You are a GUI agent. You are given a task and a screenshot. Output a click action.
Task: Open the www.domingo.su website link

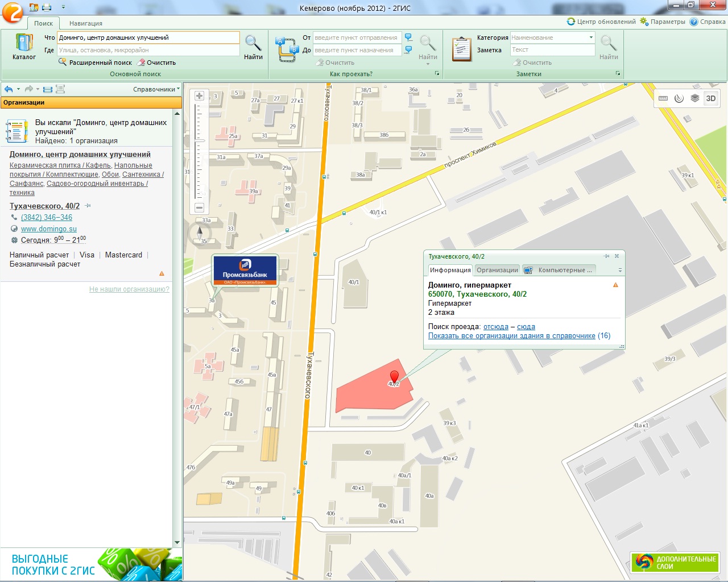[x=49, y=229]
